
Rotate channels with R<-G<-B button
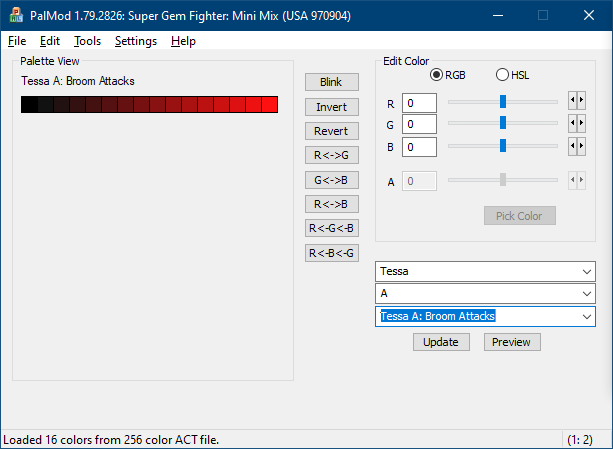(x=332, y=228)
